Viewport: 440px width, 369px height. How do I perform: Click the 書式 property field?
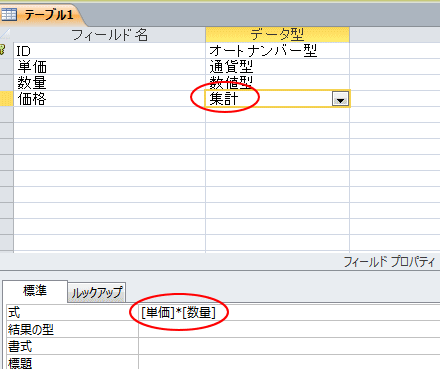[x=289, y=346]
